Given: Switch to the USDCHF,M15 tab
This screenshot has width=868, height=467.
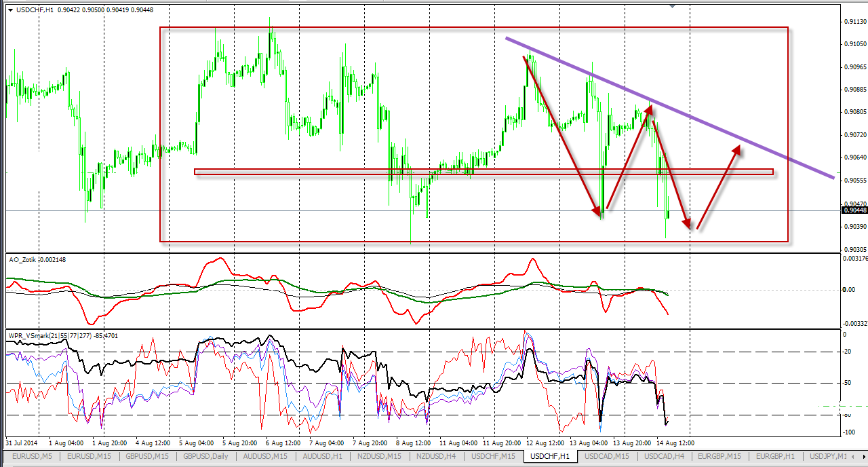Looking at the screenshot, I should click(494, 455).
